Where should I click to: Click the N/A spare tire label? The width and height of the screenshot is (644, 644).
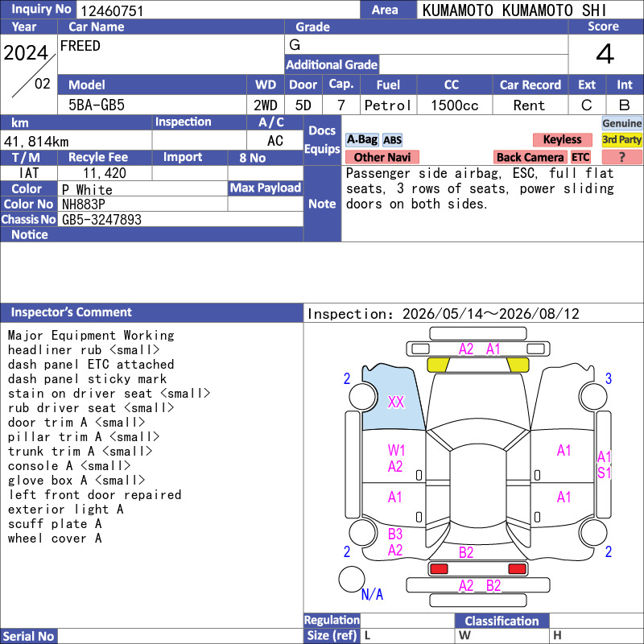click(x=372, y=594)
